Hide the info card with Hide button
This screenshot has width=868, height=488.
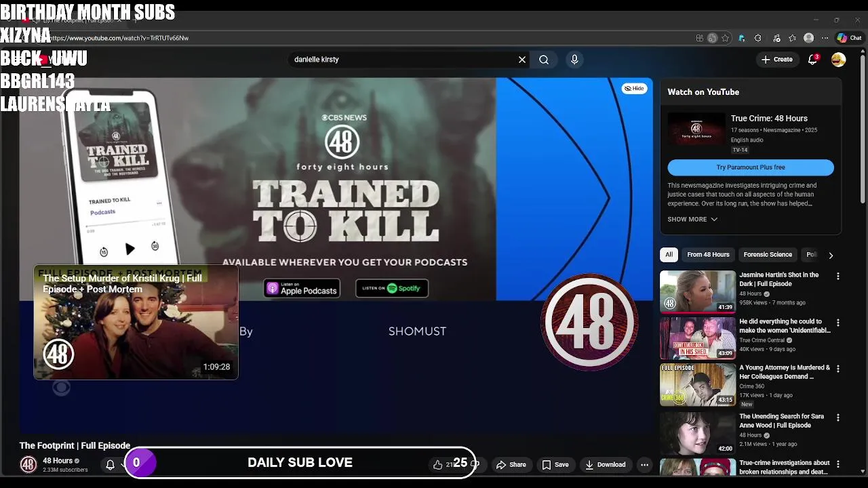point(634,88)
